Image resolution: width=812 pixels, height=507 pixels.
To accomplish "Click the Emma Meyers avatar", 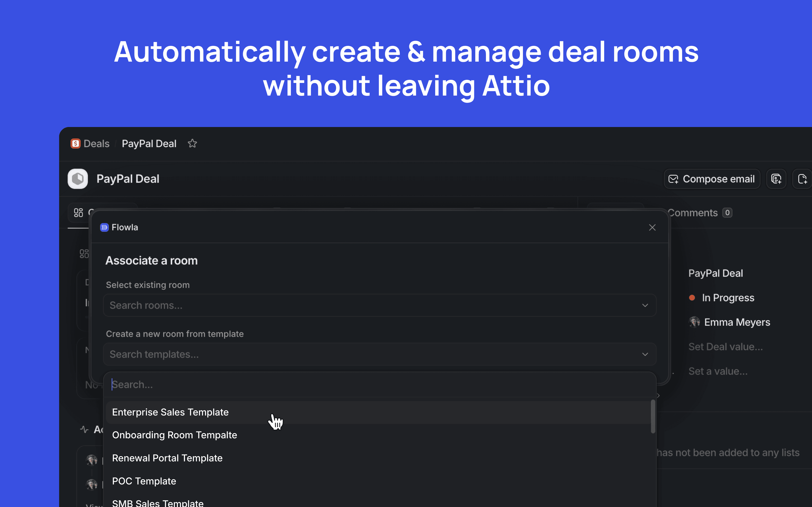I will click(x=694, y=322).
